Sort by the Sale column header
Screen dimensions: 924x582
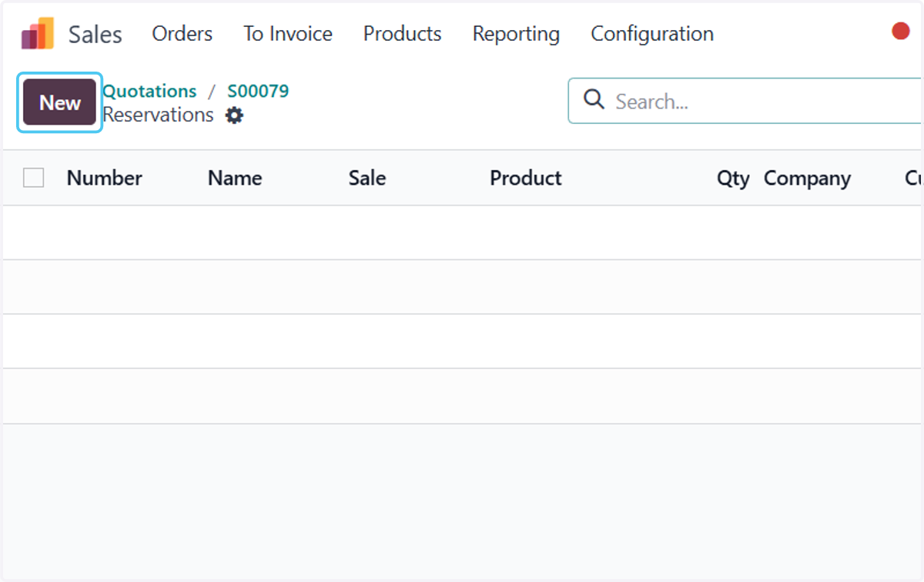(367, 178)
